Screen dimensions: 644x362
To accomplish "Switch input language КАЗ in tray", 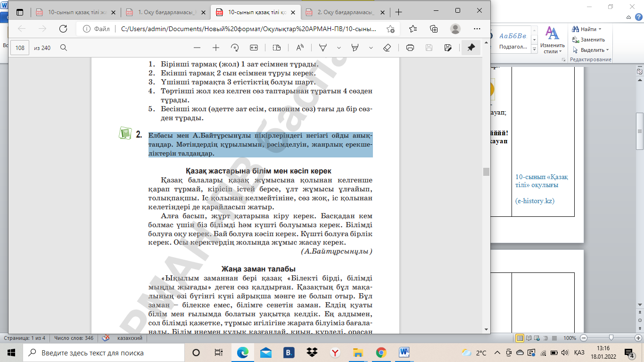I will click(579, 353).
